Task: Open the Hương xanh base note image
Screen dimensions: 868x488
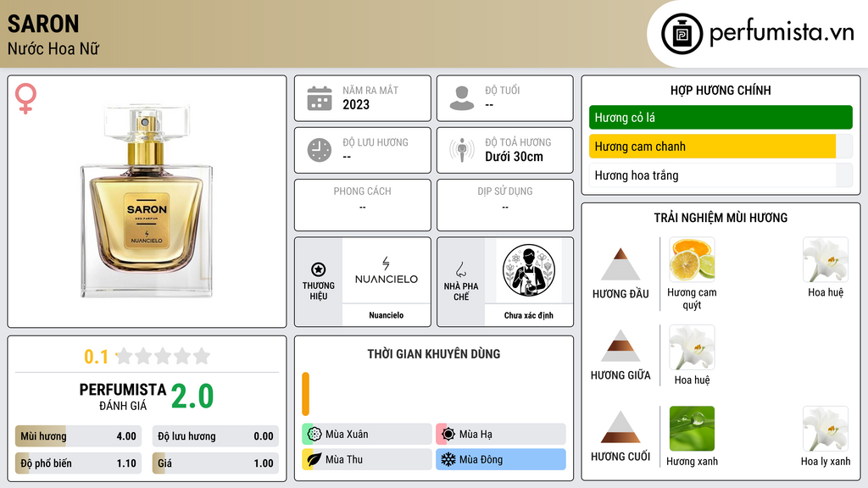Action: coord(692,429)
